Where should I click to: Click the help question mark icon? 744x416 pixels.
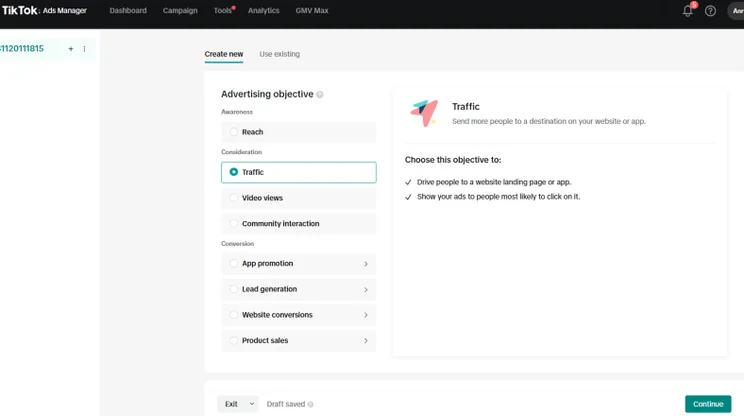710,11
